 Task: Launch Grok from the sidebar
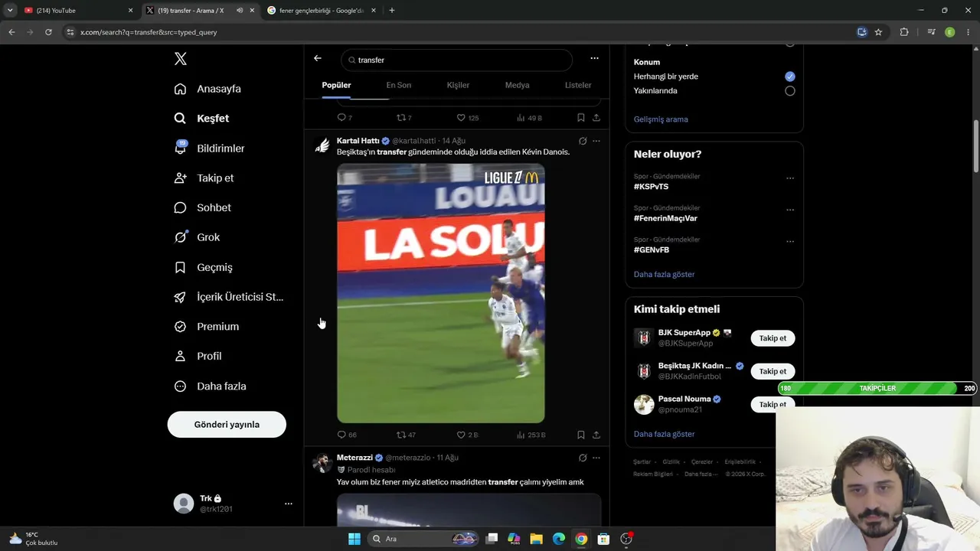click(197, 237)
